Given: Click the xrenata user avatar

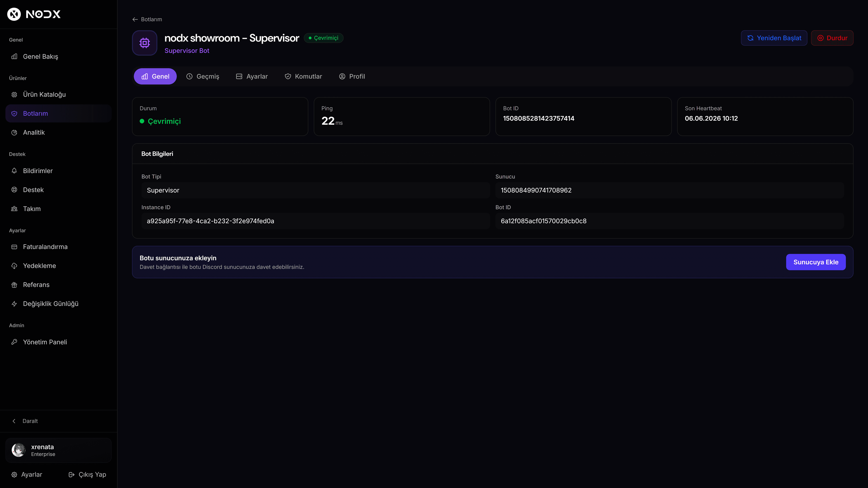Looking at the screenshot, I should pyautogui.click(x=19, y=450).
